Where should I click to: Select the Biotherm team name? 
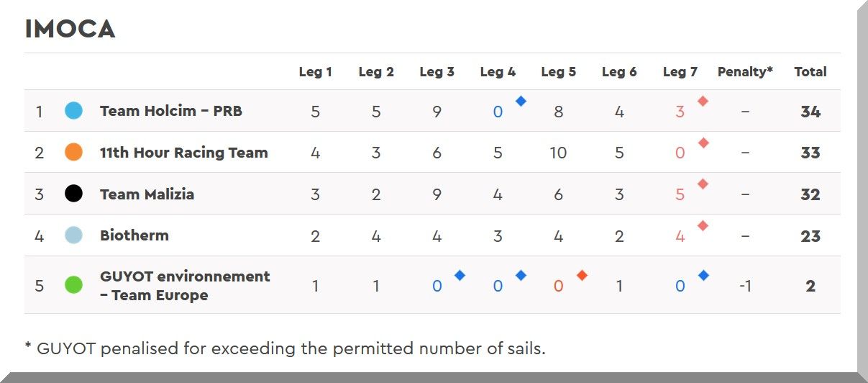coord(134,235)
